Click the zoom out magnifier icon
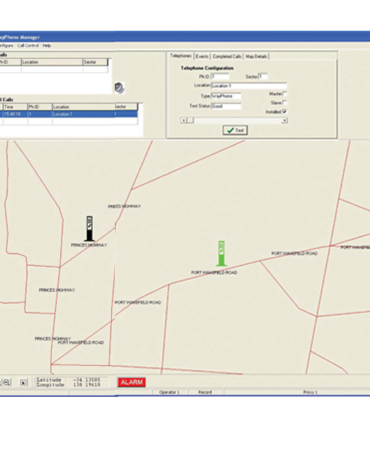370x450 pixels. [7, 382]
